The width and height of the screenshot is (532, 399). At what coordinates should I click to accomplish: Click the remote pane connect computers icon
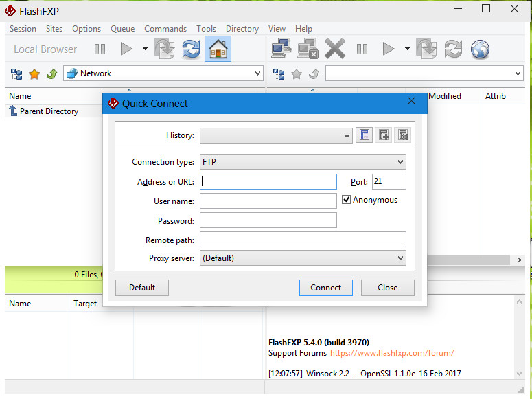coord(281,49)
